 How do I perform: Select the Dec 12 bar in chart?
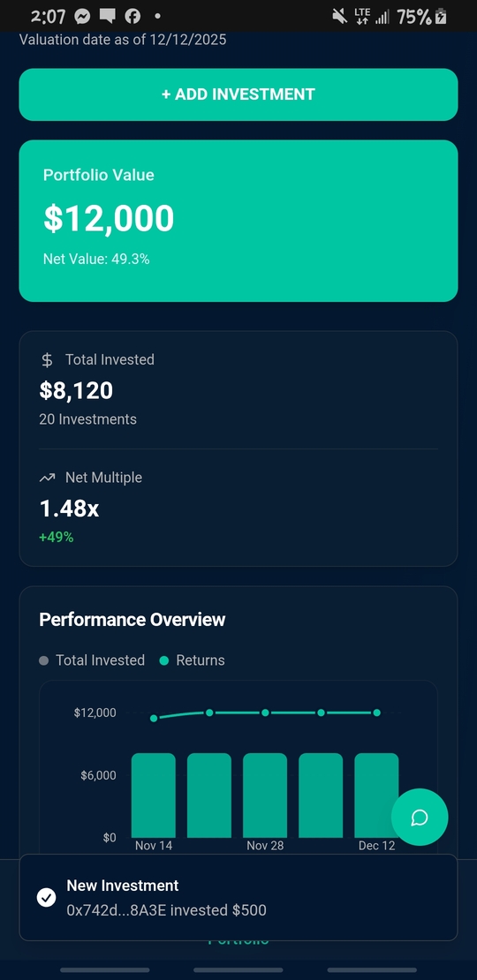pyautogui.click(x=376, y=795)
